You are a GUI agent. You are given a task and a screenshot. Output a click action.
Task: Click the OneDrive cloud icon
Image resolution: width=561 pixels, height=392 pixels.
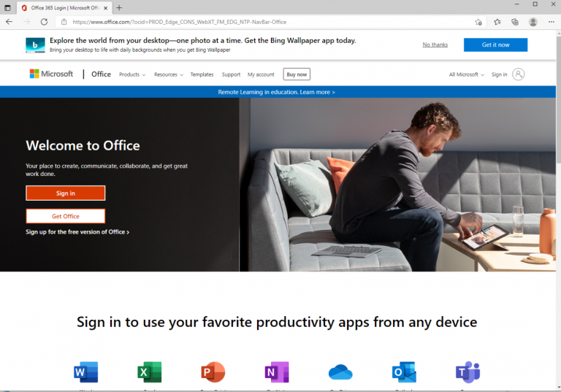pos(340,372)
